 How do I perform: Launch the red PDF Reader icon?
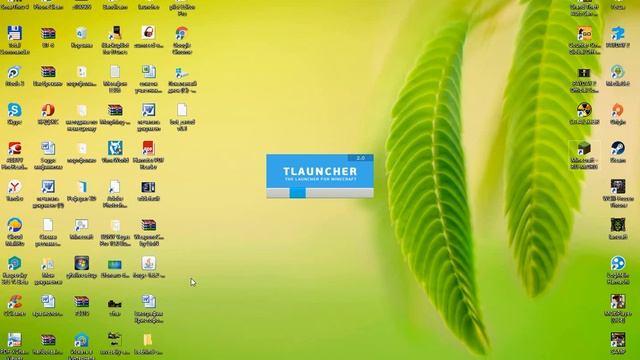pyautogui.click(x=148, y=148)
